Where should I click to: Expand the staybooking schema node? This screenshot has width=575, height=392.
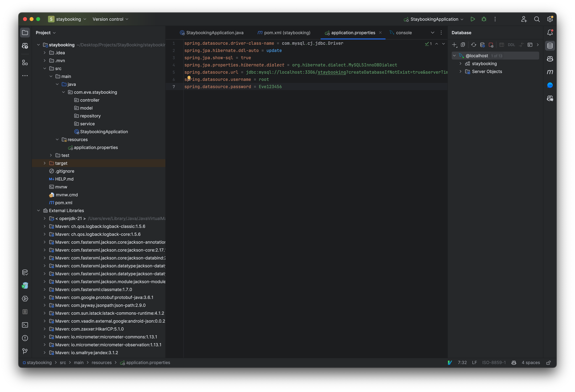tap(460, 64)
